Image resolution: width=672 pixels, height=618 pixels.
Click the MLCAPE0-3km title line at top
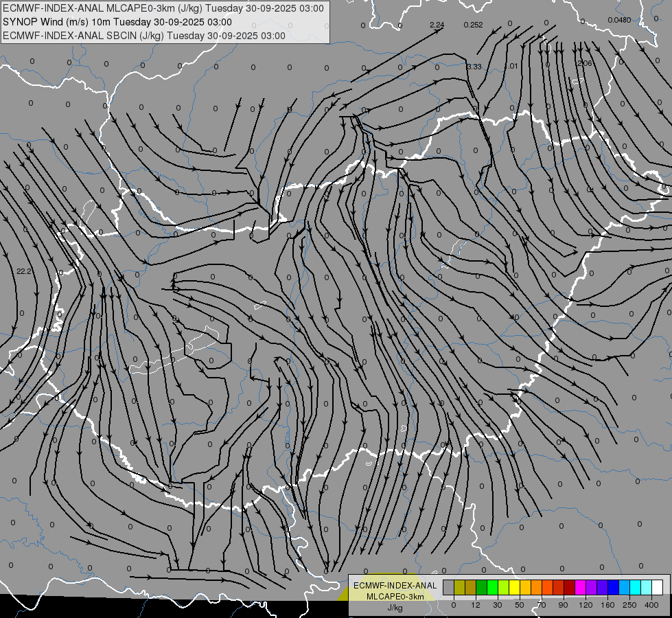click(x=163, y=8)
